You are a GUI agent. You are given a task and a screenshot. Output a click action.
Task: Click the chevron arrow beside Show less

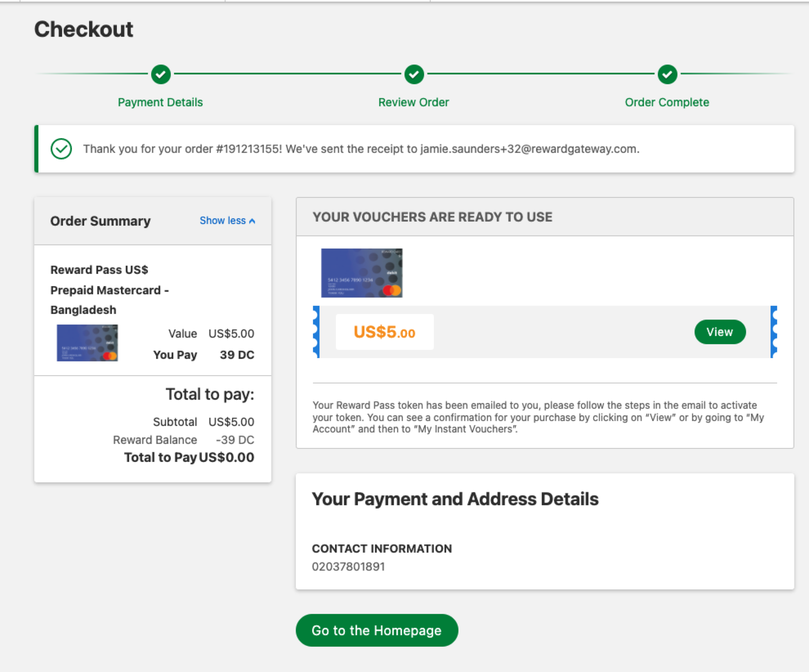(252, 221)
